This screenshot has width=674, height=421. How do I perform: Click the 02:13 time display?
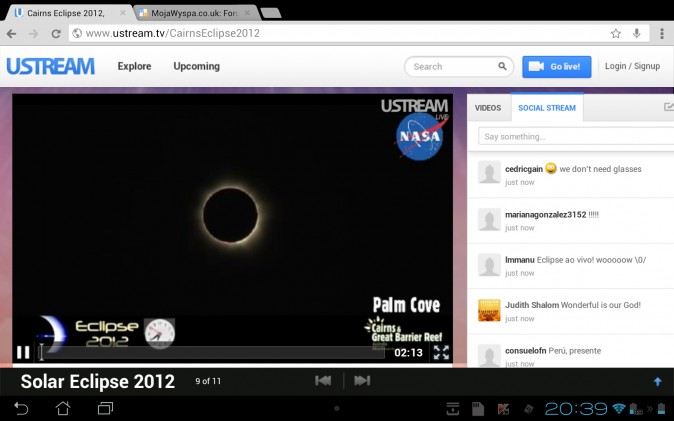pos(408,353)
